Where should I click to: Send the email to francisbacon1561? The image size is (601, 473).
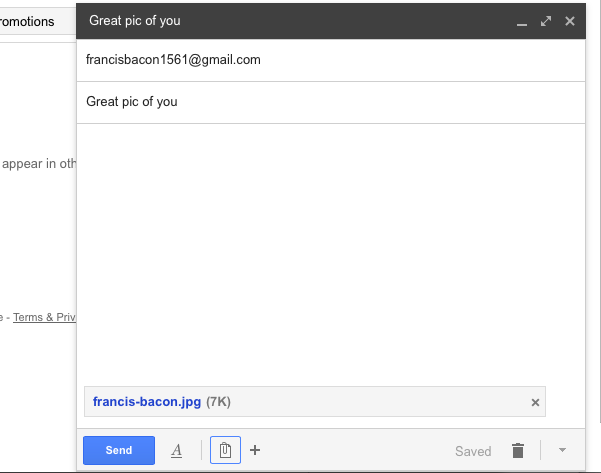119,450
